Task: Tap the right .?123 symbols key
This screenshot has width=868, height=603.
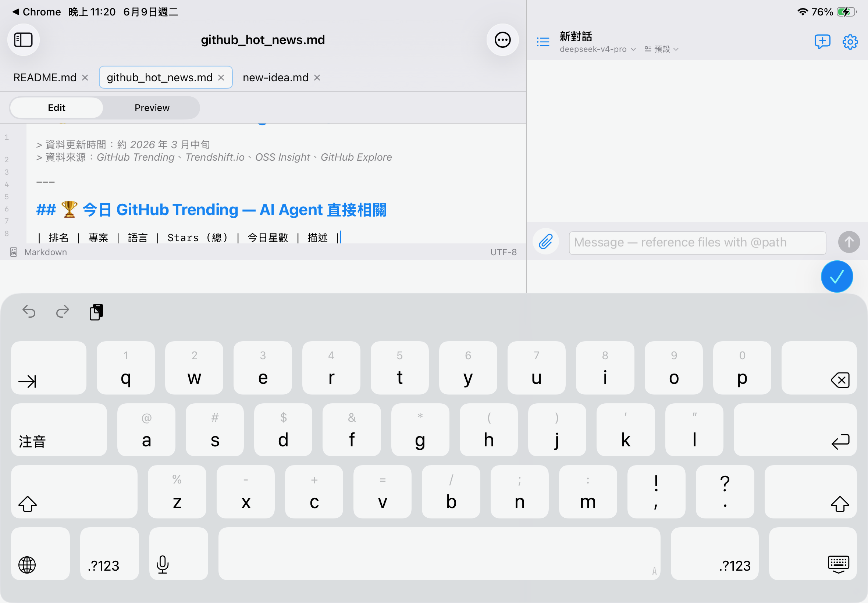Action: tap(714, 553)
